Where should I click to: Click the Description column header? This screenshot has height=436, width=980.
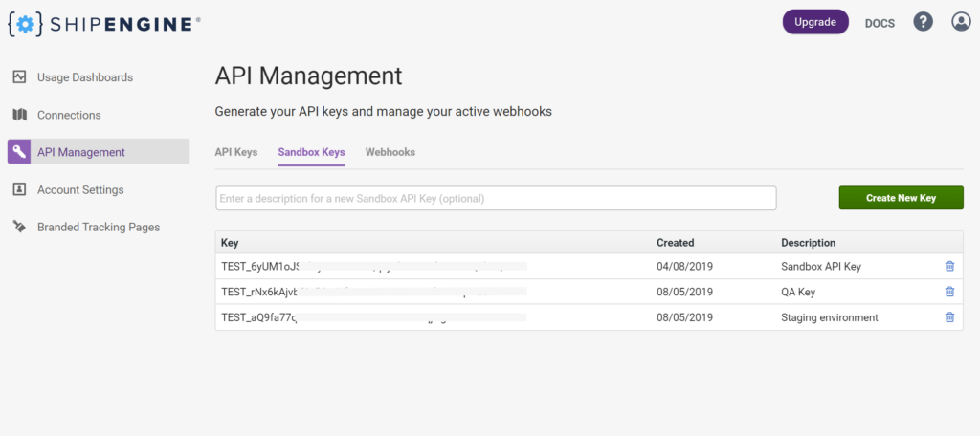point(808,242)
